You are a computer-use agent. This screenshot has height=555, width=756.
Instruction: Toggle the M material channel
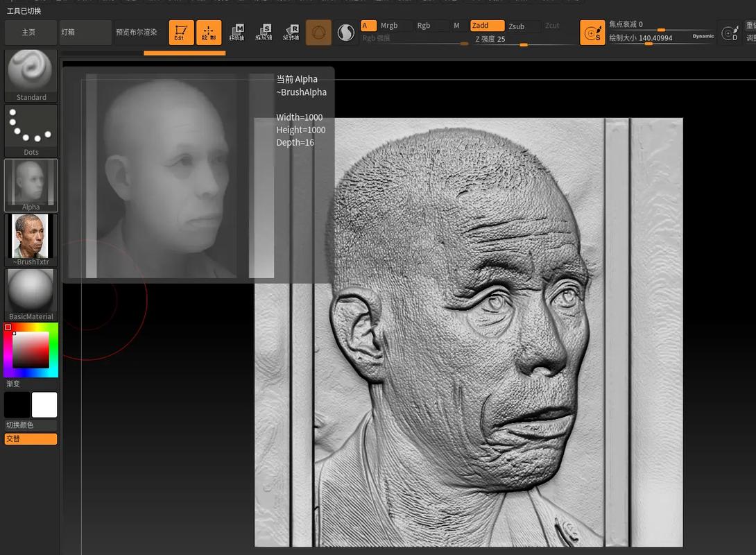click(x=456, y=26)
